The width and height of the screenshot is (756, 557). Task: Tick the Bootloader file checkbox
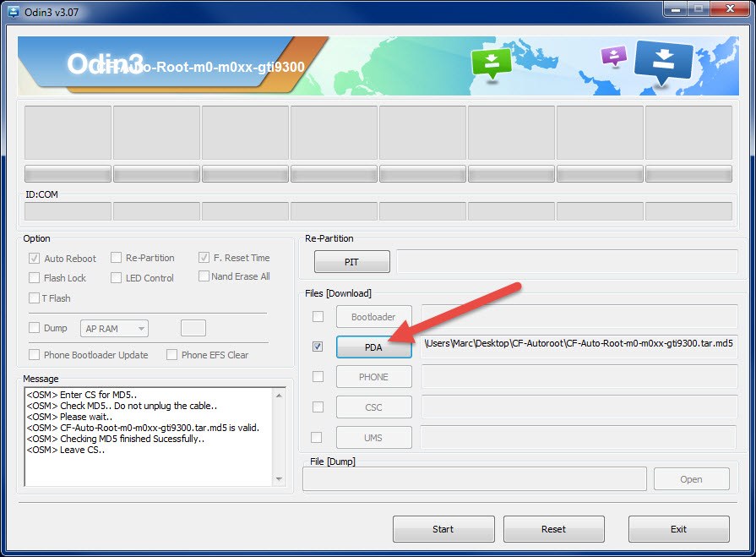[x=318, y=317]
